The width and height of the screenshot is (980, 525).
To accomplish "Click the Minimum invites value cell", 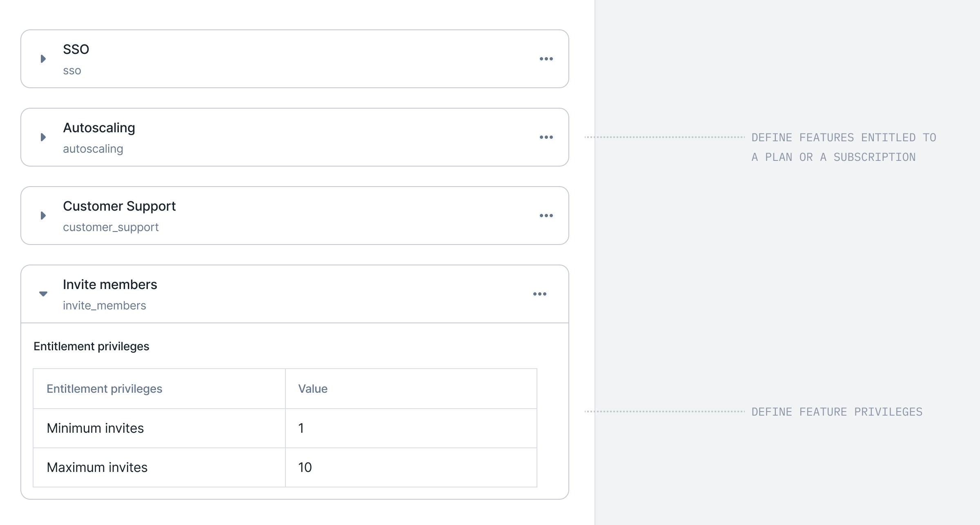I will tap(411, 428).
